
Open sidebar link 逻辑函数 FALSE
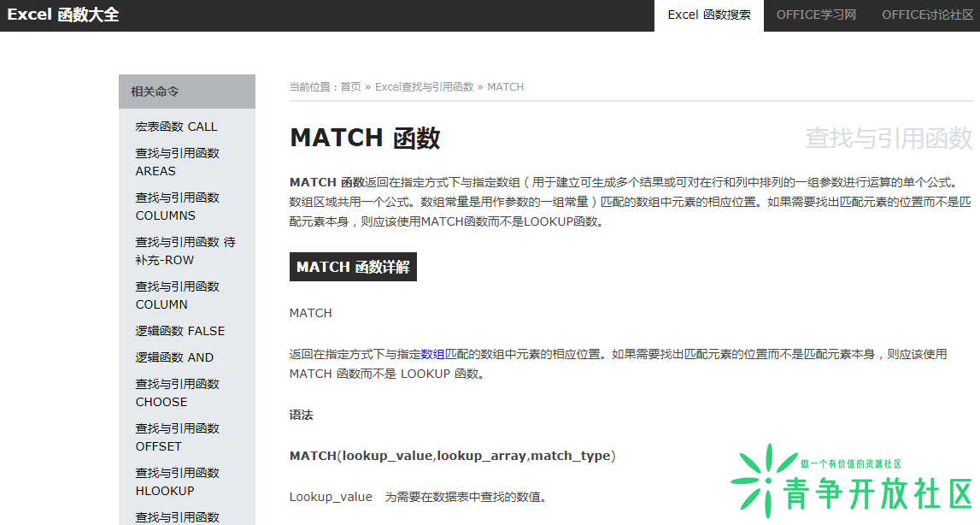pyautogui.click(x=180, y=331)
